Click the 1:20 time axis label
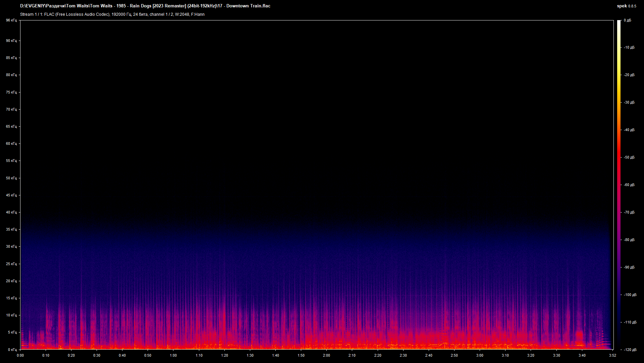 pyautogui.click(x=225, y=355)
